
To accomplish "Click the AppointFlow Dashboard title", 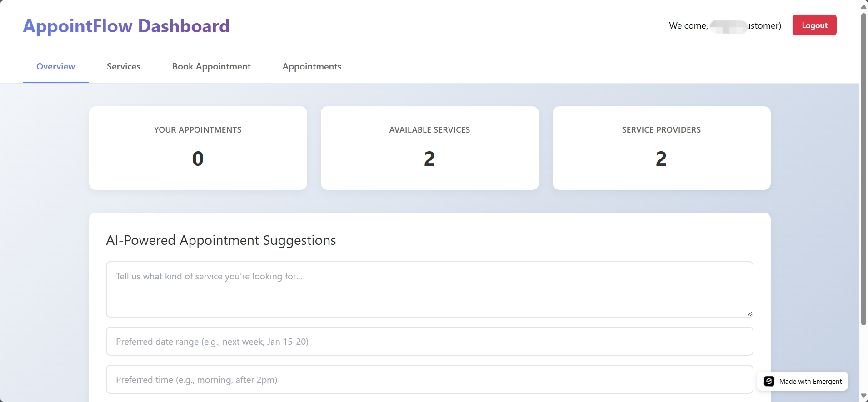I will (x=126, y=26).
